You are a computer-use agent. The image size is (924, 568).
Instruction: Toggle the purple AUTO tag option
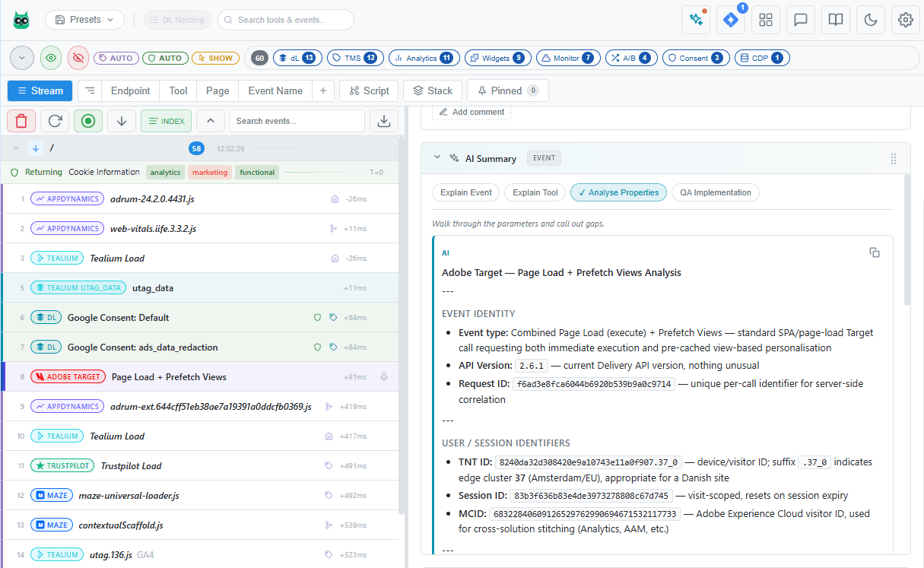(116, 58)
